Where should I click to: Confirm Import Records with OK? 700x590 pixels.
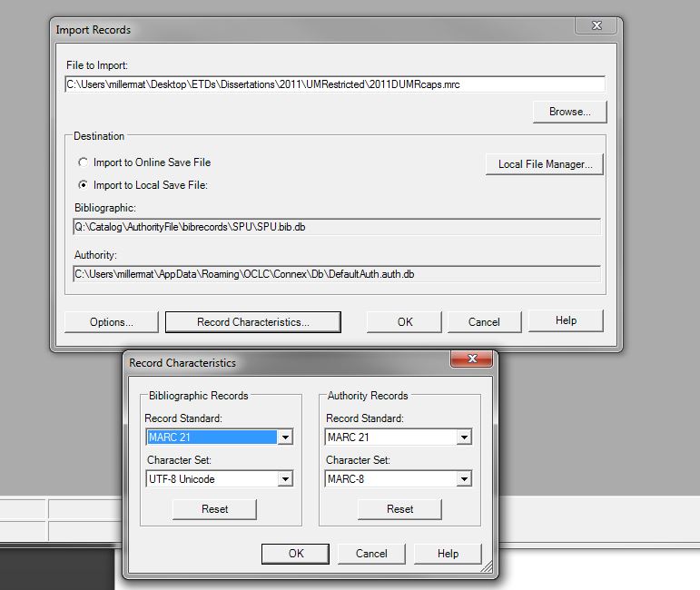point(405,322)
